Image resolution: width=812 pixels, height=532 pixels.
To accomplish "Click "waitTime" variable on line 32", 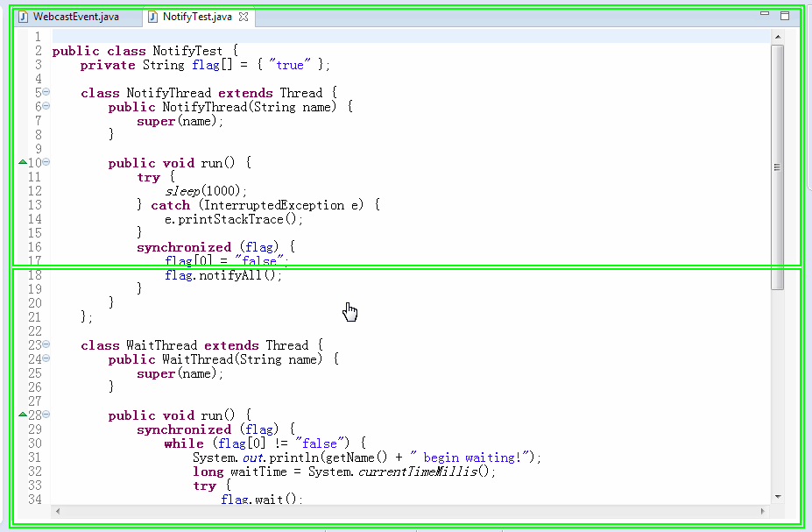I will [258, 472].
